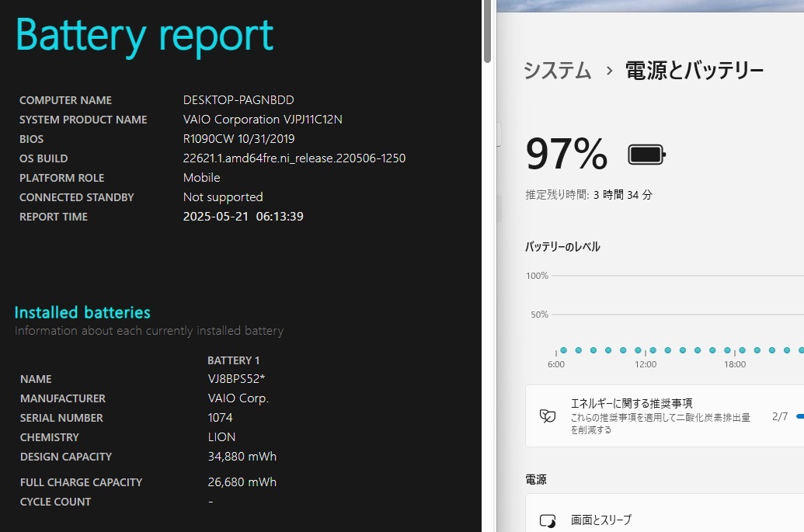804x532 pixels.
Task: Click the 2/7 recommendations count
Action: click(x=780, y=417)
